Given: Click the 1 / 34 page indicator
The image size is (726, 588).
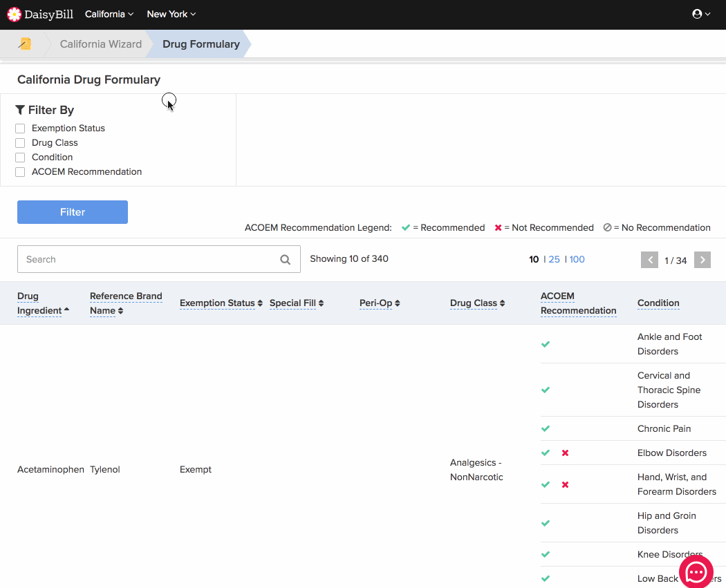Looking at the screenshot, I should point(676,260).
